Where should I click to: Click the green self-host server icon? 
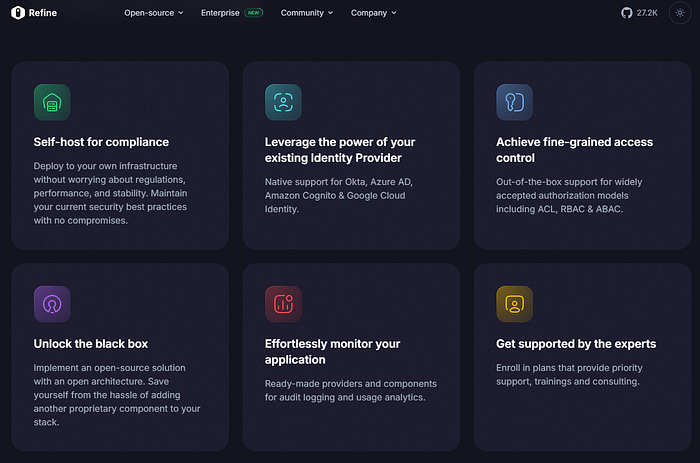coord(52,102)
